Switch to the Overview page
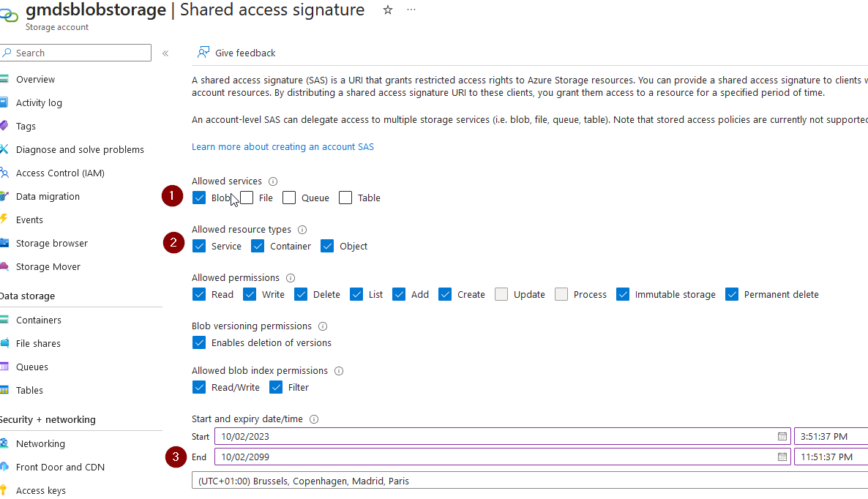 (x=35, y=79)
